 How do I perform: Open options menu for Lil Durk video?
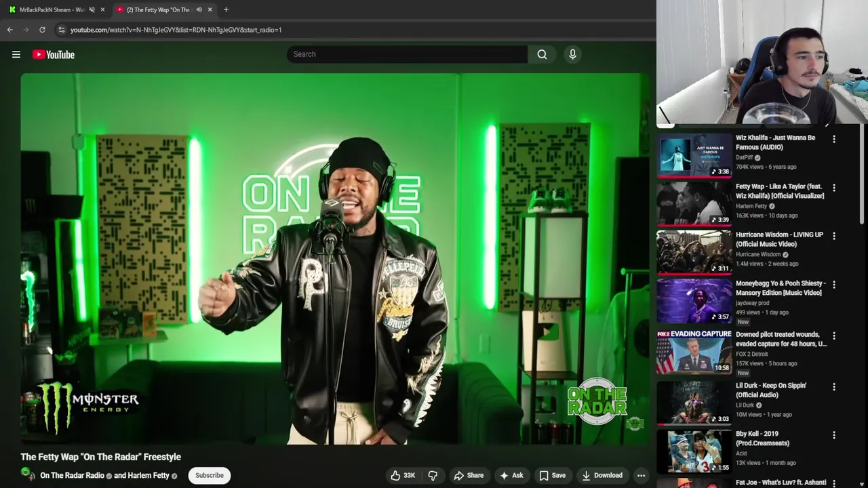[x=834, y=386]
